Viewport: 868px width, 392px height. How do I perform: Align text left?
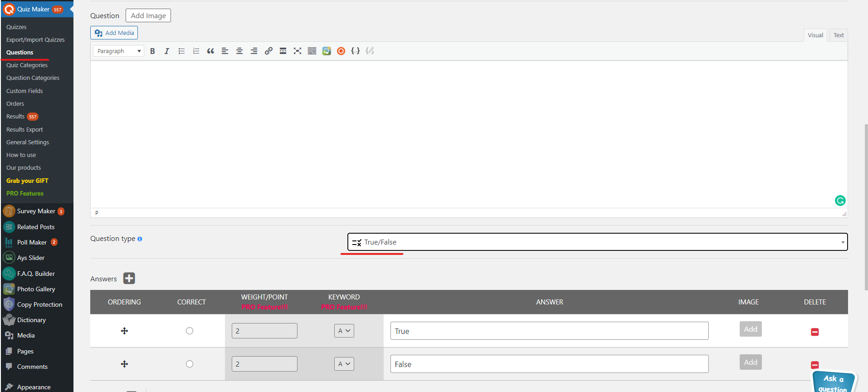225,51
